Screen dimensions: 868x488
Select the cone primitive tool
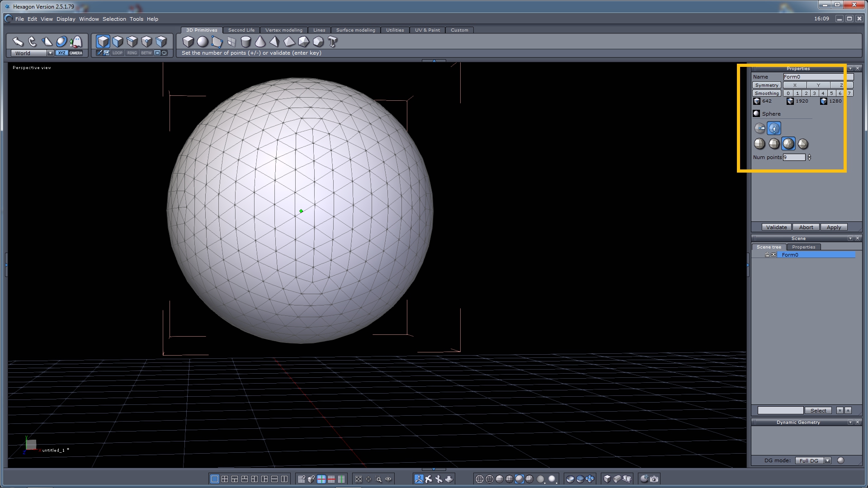[x=260, y=42]
